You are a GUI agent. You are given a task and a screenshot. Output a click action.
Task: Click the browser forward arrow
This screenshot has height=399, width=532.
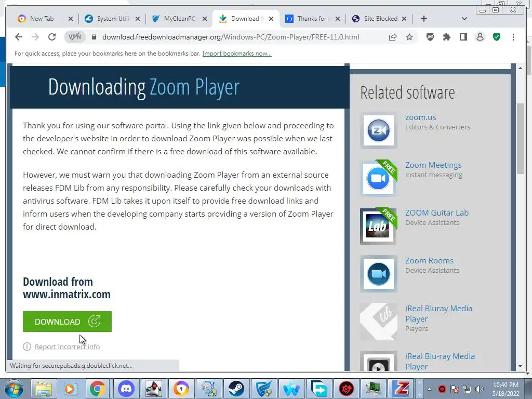point(35,37)
